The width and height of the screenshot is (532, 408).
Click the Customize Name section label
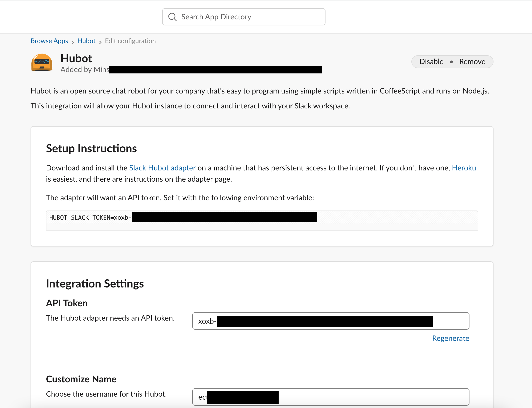pos(81,379)
